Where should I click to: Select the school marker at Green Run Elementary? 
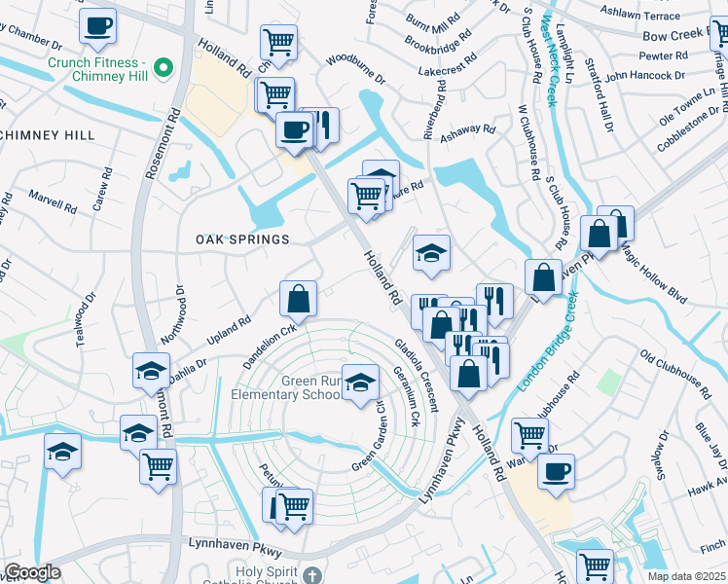point(361,383)
